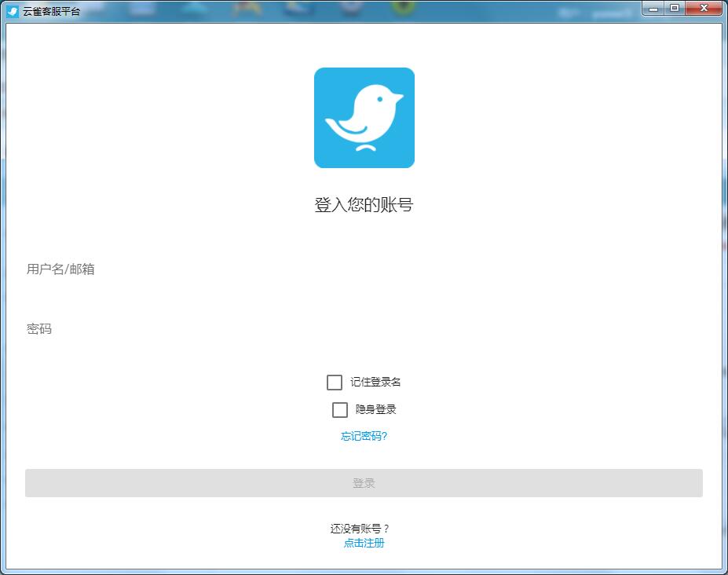Image resolution: width=728 pixels, height=575 pixels.
Task: Click the 还没有账号? text
Action: (x=360, y=529)
